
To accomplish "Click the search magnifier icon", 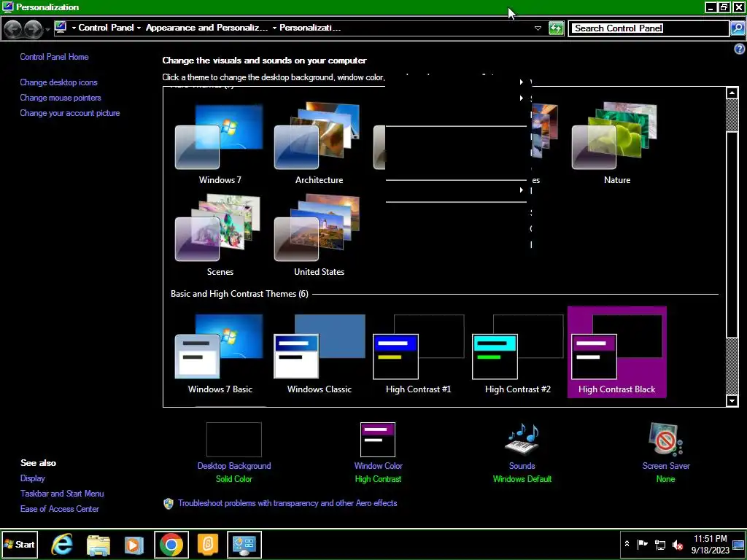I will 737,28.
